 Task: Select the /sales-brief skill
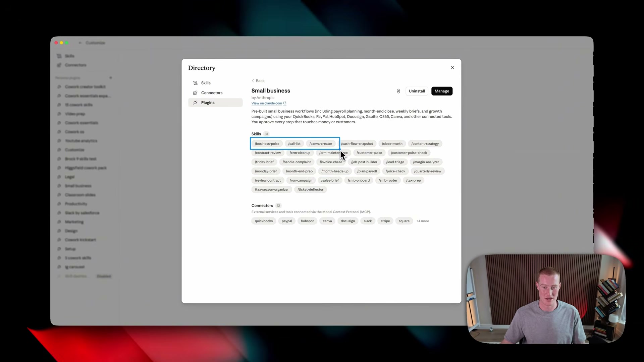tap(330, 181)
